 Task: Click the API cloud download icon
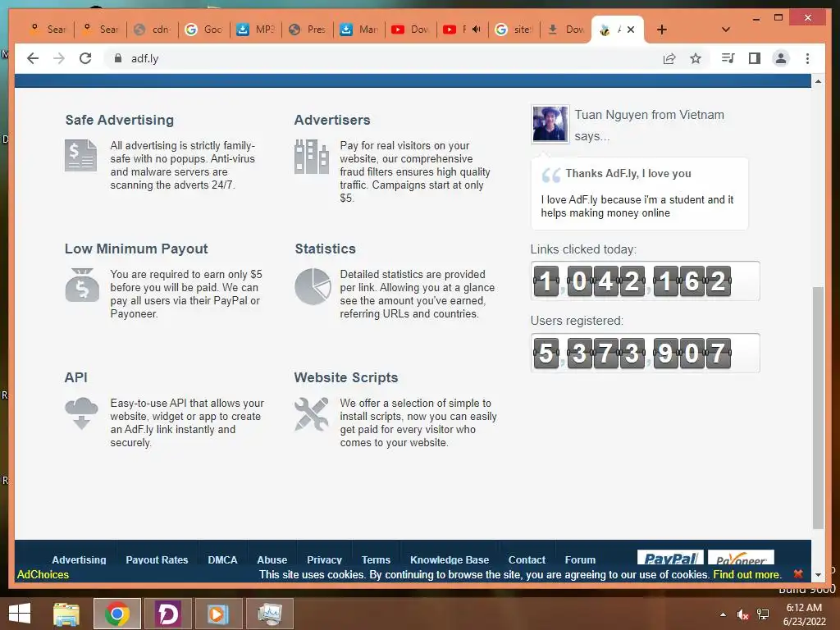pyautogui.click(x=81, y=413)
